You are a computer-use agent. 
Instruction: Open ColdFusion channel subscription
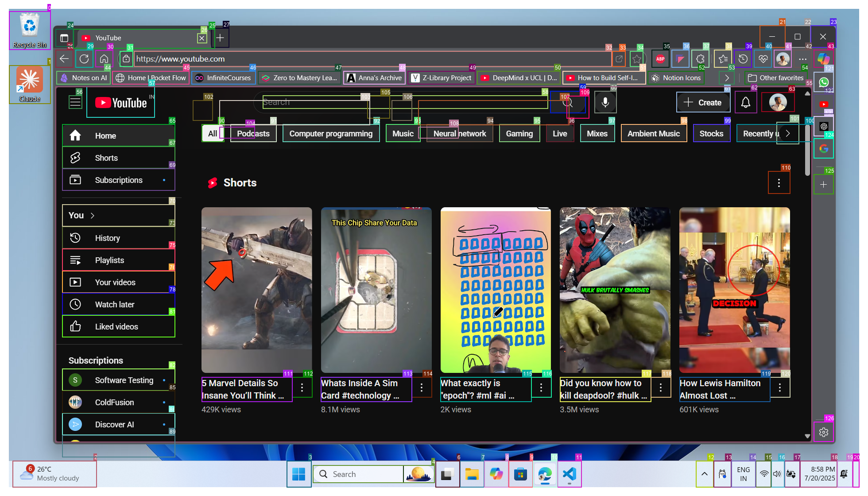point(119,402)
